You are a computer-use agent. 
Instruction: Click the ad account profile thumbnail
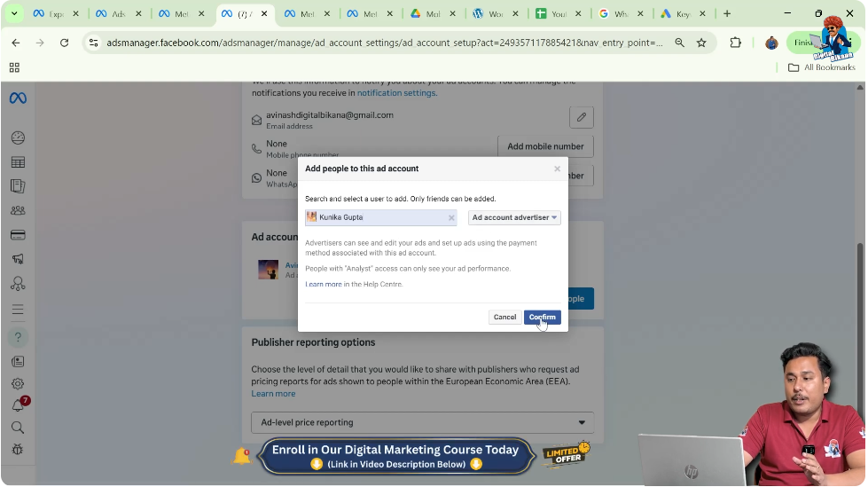269,270
